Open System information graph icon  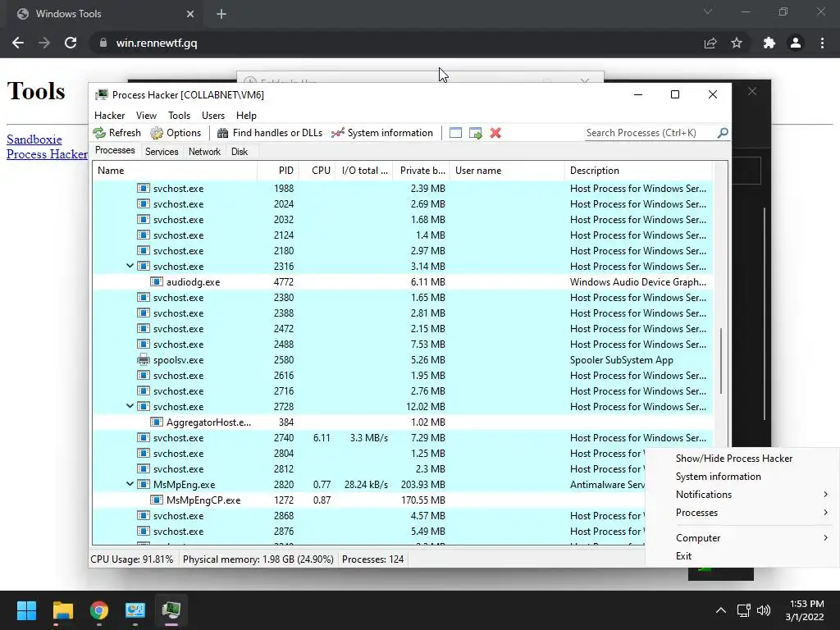(337, 133)
